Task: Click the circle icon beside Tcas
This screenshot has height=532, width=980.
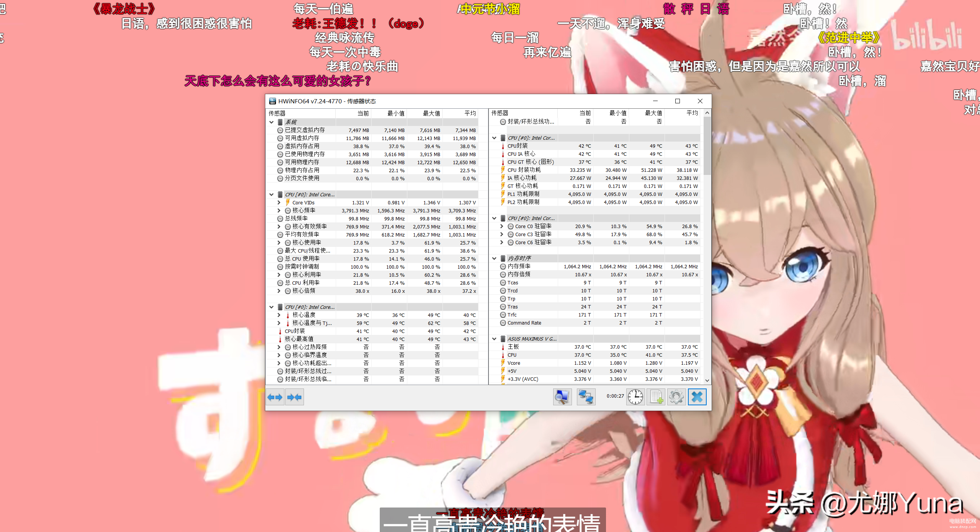Action: coord(503,283)
